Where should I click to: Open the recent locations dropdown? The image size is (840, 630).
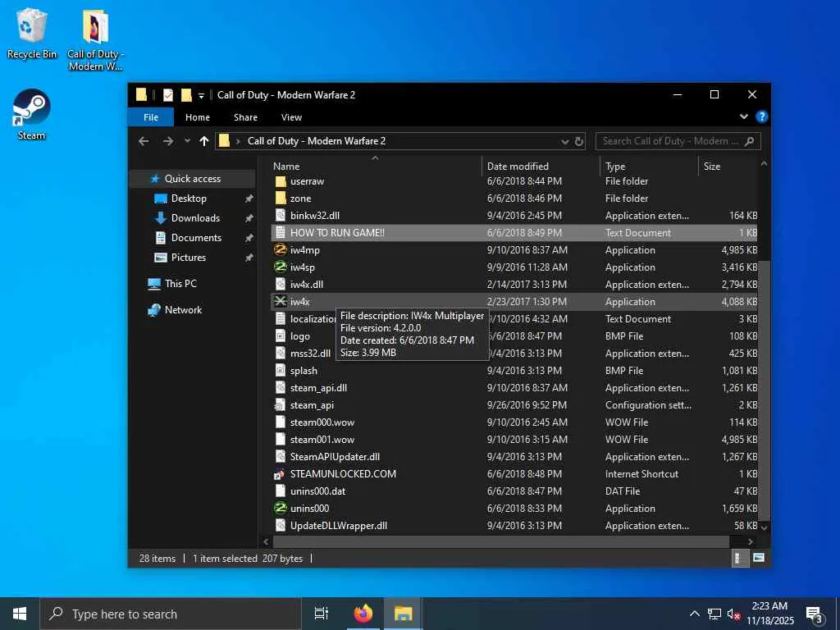(187, 141)
